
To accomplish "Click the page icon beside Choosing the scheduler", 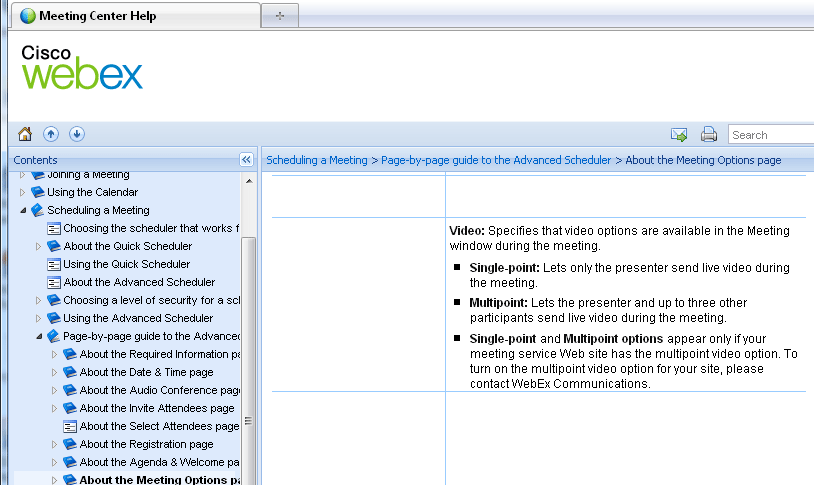I will pos(54,228).
